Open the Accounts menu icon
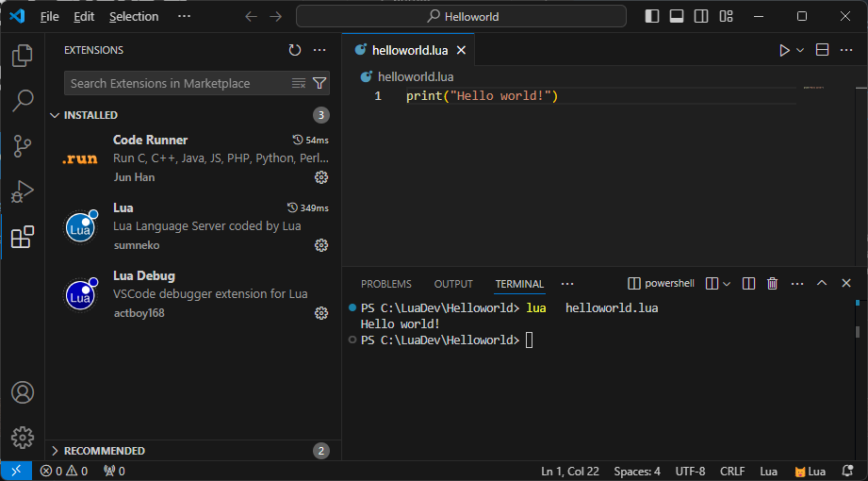The height and width of the screenshot is (481, 868). pyautogui.click(x=22, y=392)
